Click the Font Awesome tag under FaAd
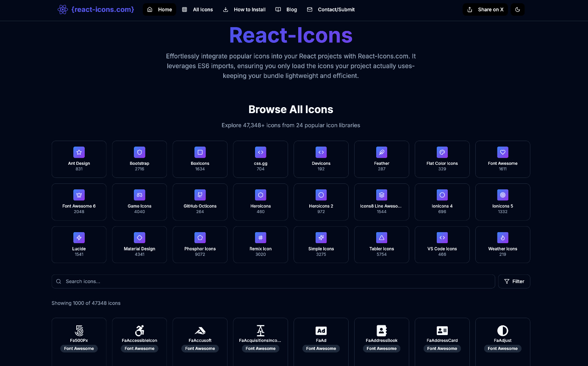Screen dimensions: 588x366 pos(321,349)
